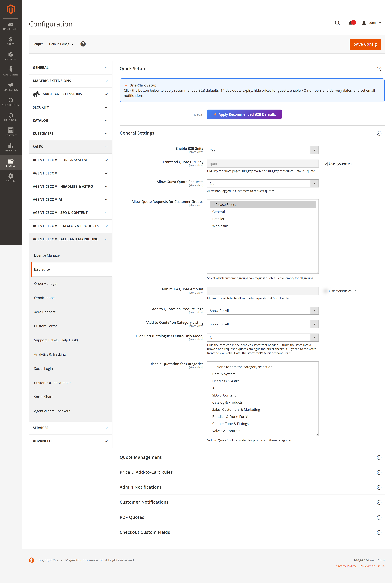Select the None clears category selection option
Image resolution: width=392 pixels, height=583 pixels.
click(263, 367)
